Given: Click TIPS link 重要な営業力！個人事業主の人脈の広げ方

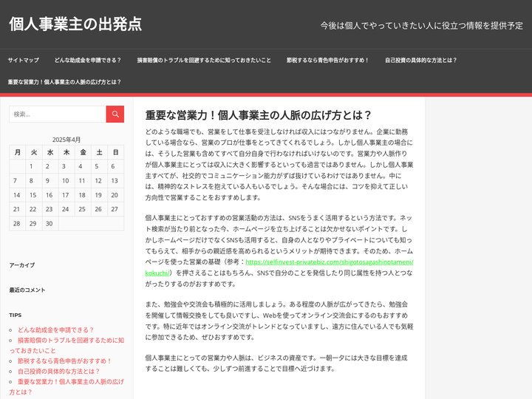Looking at the screenshot, I should click(66, 386).
